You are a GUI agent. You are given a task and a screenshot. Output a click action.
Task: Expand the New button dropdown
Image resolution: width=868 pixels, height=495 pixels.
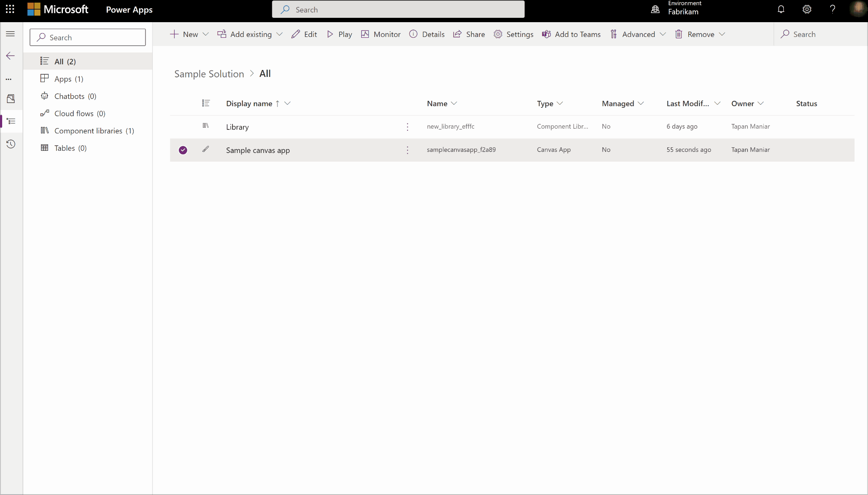coord(205,34)
